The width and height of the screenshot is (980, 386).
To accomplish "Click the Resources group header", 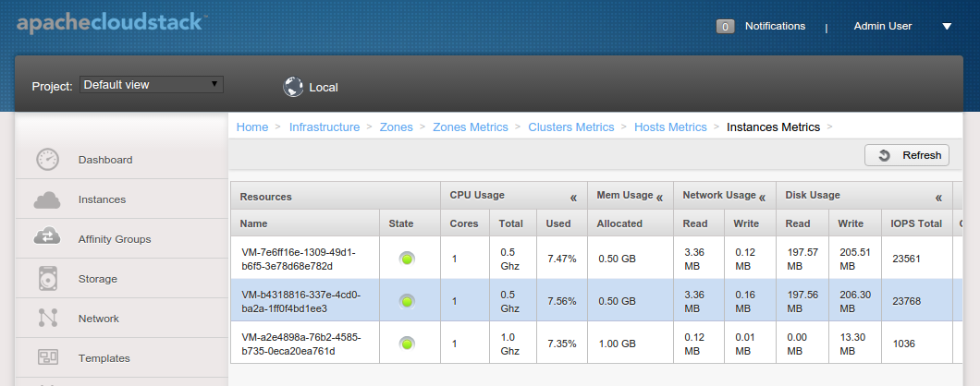I will [x=336, y=196].
